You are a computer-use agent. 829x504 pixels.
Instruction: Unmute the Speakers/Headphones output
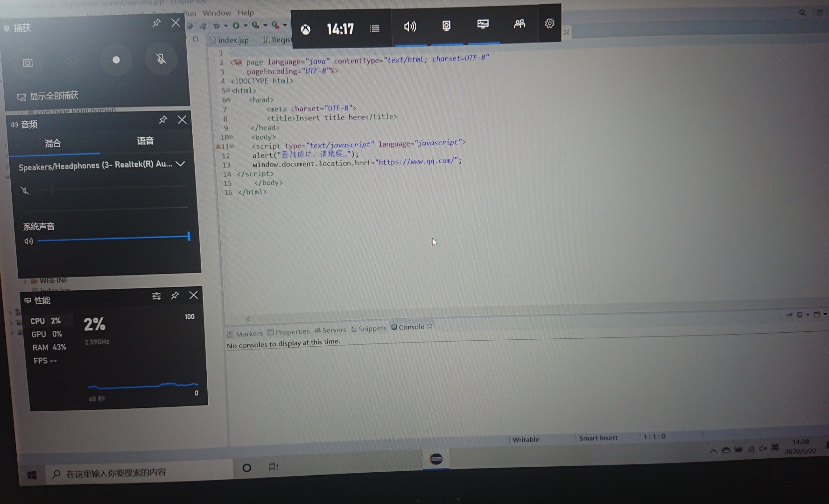(25, 190)
